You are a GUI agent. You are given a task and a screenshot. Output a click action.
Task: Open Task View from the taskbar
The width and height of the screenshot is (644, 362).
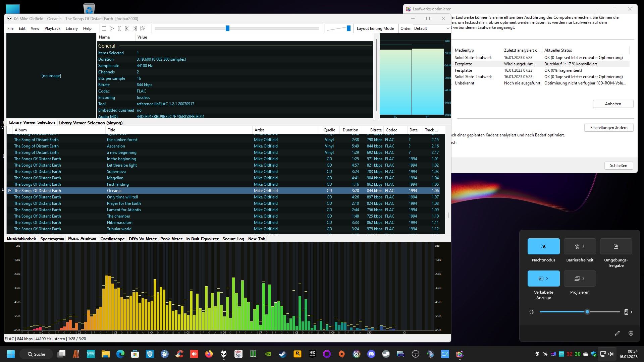click(61, 354)
